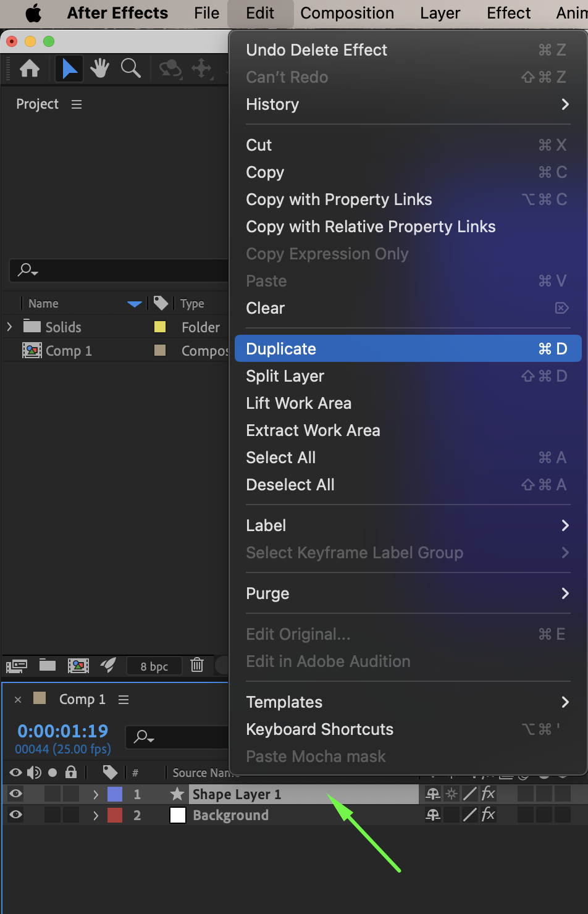The width and height of the screenshot is (588, 914).
Task: Click the trash delete icon in Project panel
Action: pyautogui.click(x=197, y=665)
